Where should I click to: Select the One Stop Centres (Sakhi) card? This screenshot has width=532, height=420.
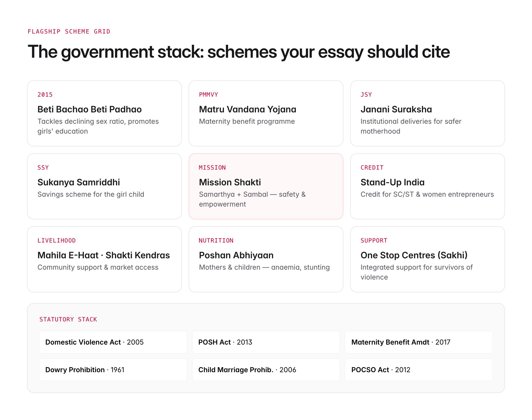coord(428,259)
